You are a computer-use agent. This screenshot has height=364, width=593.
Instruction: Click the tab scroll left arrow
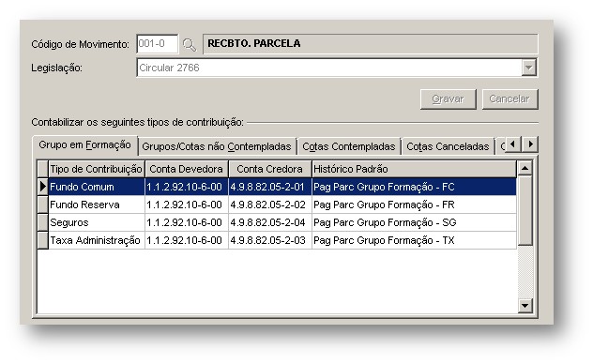513,144
